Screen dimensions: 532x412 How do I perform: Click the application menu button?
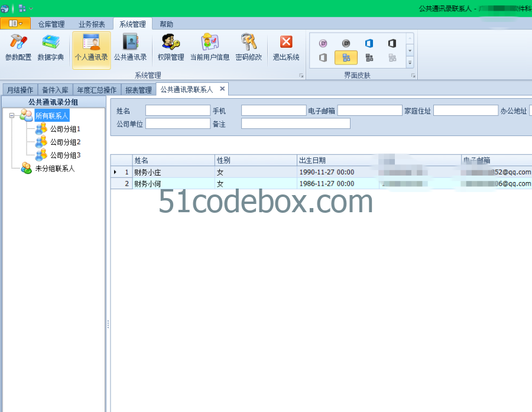[15, 24]
